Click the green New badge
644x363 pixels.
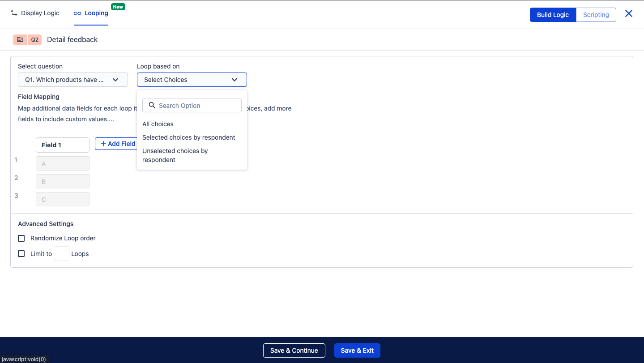pos(118,7)
